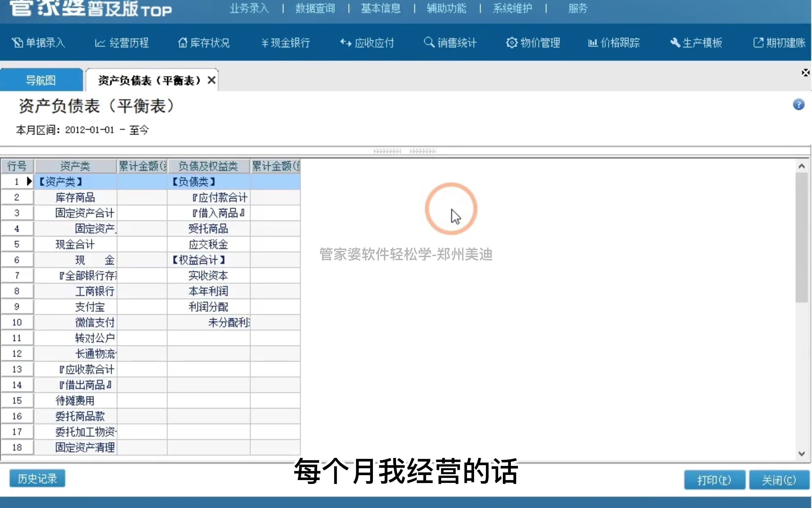Select the 本年利润 cell
Image resolution: width=812 pixels, height=508 pixels.
(209, 291)
